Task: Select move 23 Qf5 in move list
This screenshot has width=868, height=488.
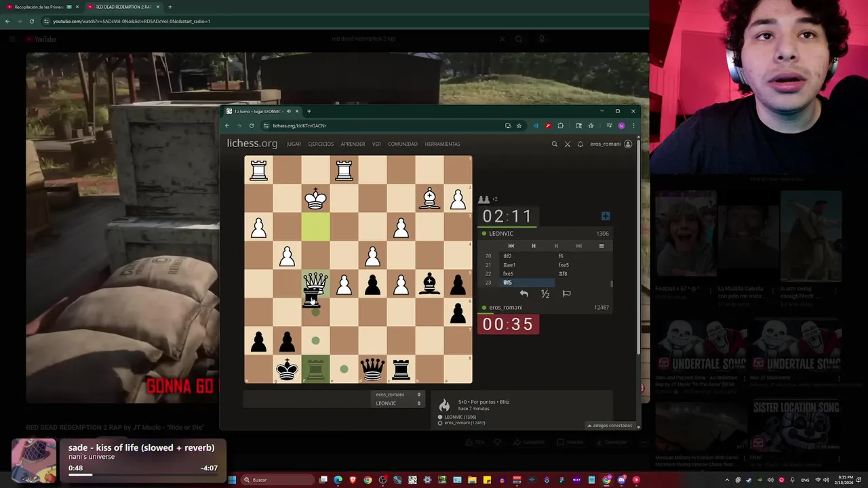Action: (528, 283)
